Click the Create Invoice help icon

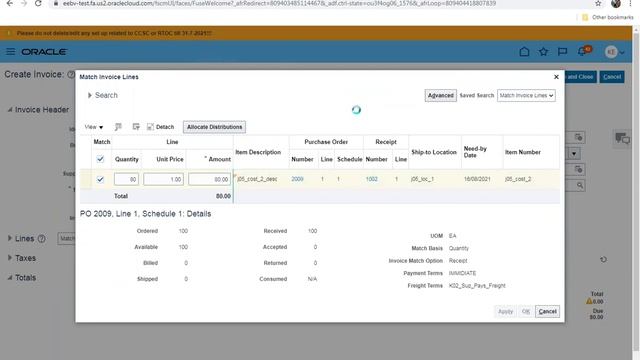[71, 75]
